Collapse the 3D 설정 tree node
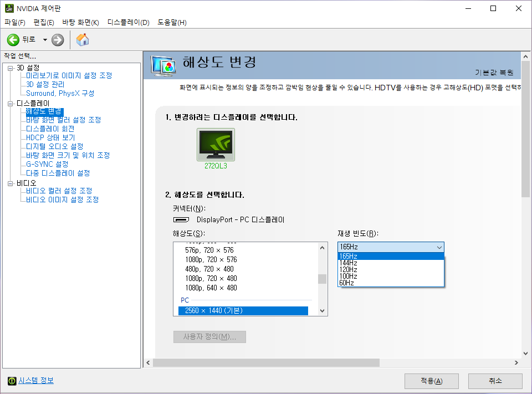Screen dimensions: 532x394 coord(10,68)
